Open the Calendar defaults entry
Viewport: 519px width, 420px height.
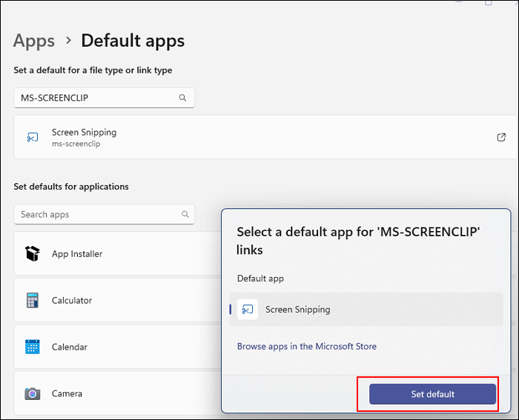tap(70, 347)
